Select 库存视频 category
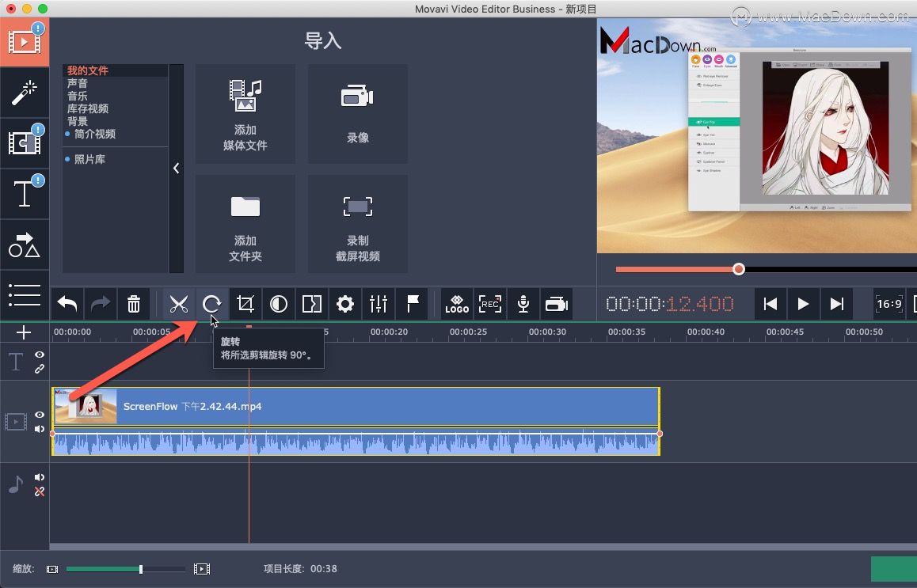 coord(88,108)
